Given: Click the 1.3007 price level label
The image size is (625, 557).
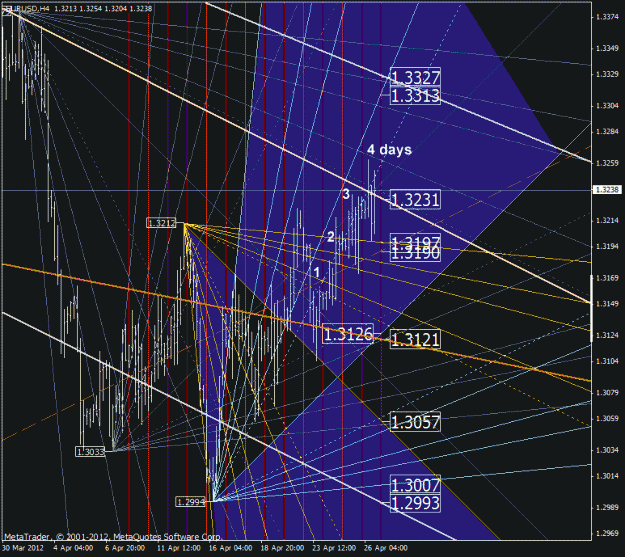Looking at the screenshot, I should pos(415,485).
